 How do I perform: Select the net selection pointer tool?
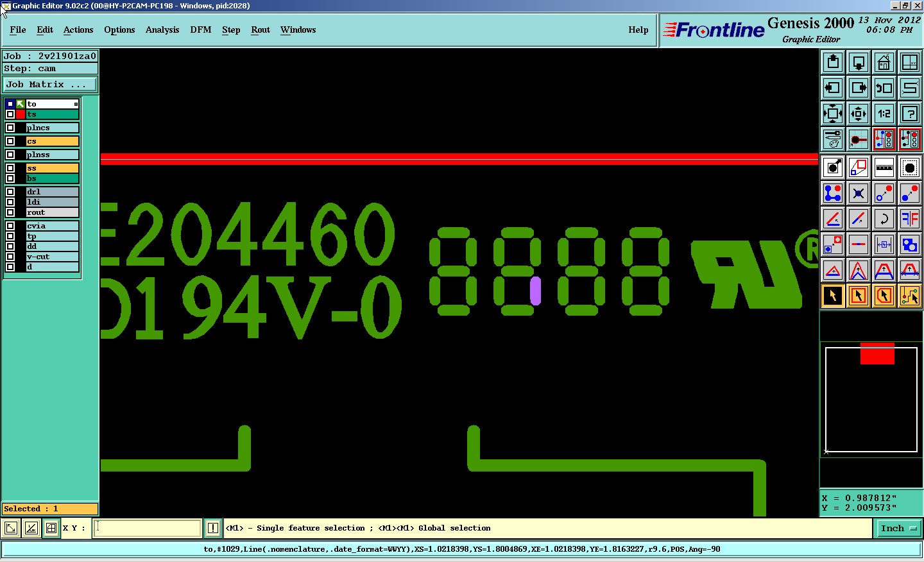(910, 296)
